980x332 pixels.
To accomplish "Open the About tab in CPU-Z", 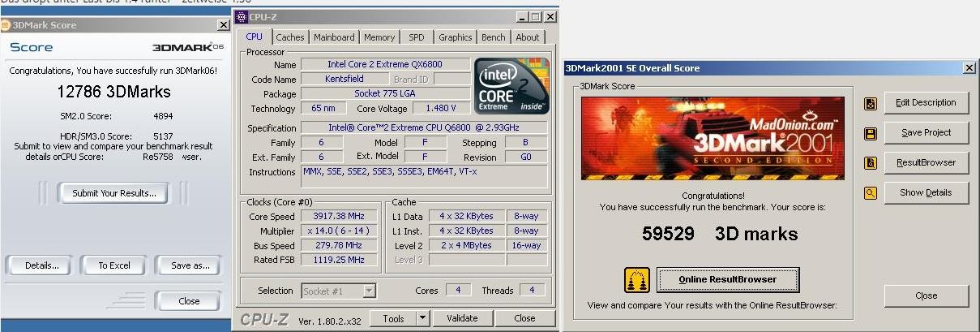I will [x=527, y=37].
